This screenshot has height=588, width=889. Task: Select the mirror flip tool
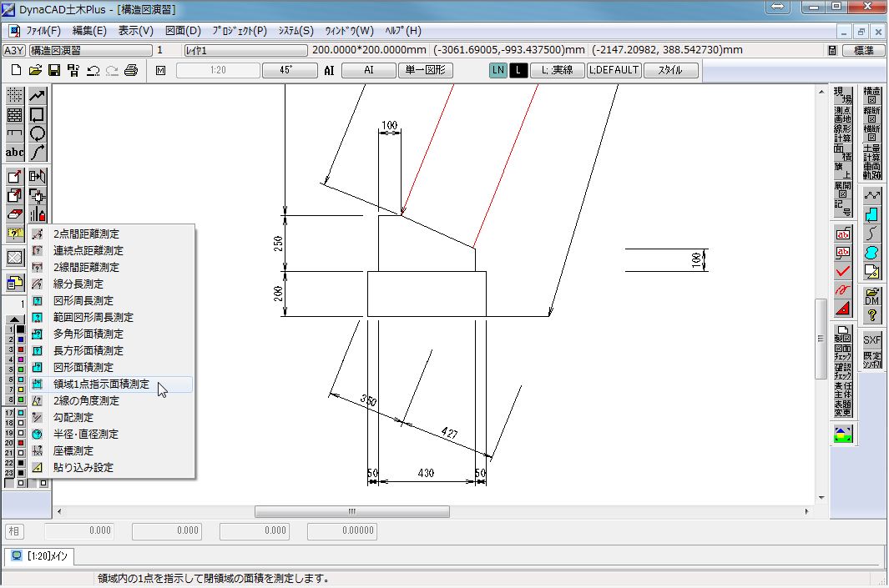pyautogui.click(x=38, y=177)
